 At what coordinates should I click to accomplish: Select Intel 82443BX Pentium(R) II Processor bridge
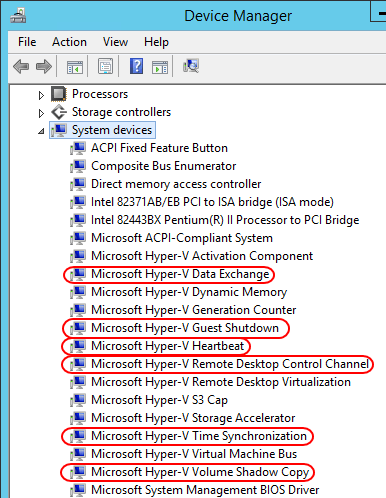[x=225, y=220]
